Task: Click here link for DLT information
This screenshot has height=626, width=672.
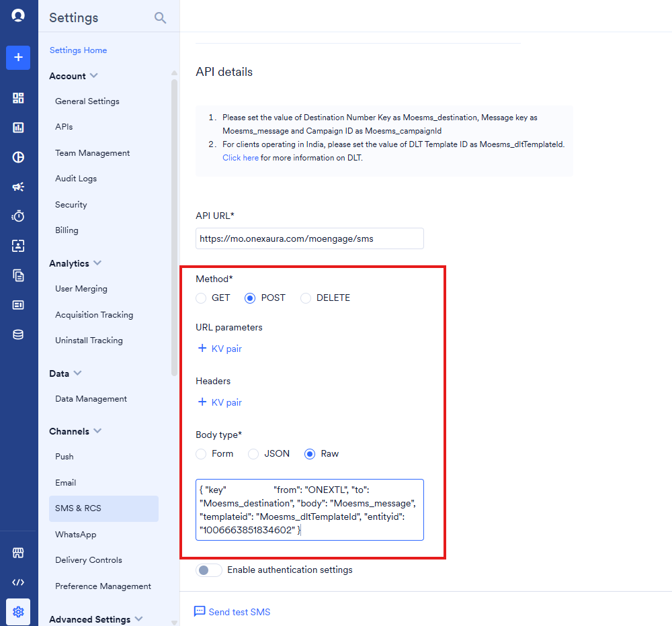Action: 241,158
